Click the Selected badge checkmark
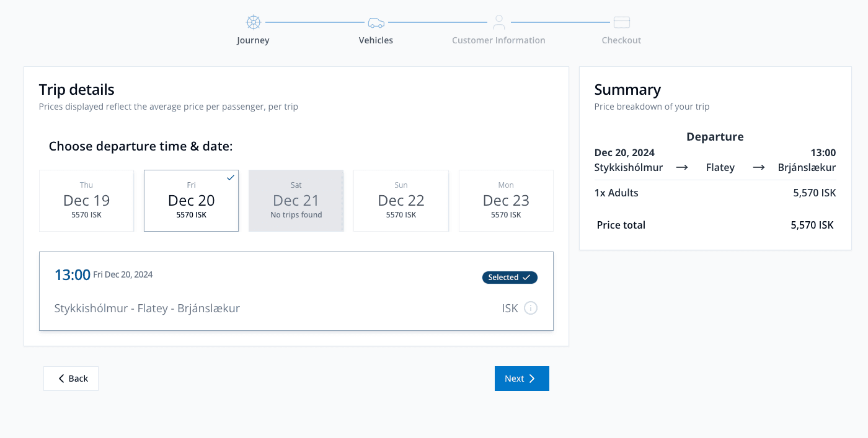The image size is (868, 438). pyautogui.click(x=526, y=278)
